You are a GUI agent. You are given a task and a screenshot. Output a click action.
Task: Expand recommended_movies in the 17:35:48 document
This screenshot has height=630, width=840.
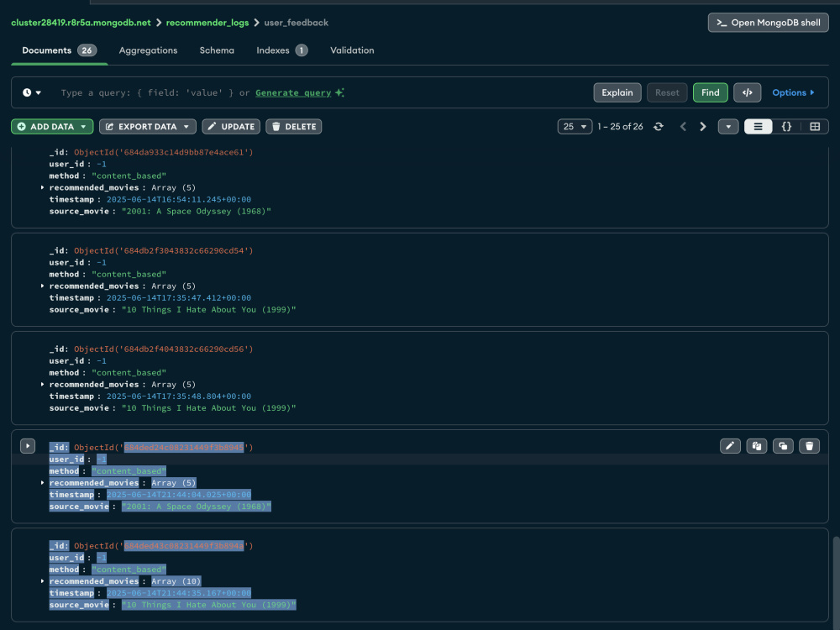click(x=42, y=385)
